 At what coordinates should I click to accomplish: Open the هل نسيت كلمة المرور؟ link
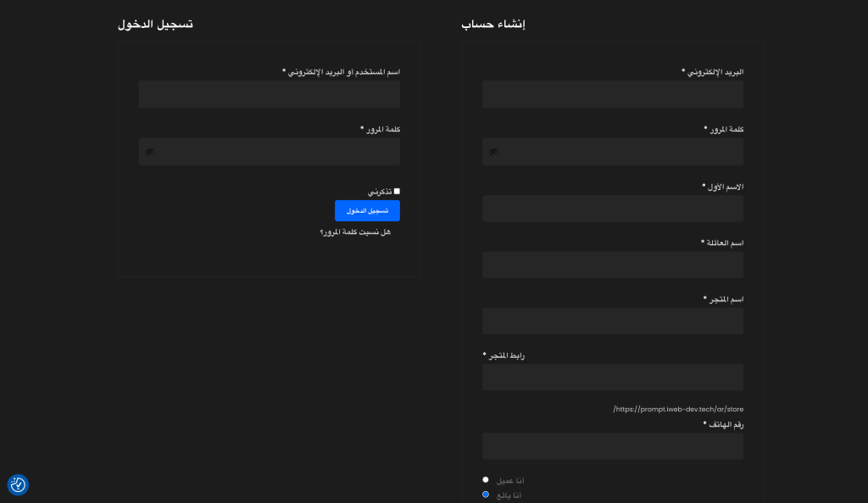coord(355,232)
